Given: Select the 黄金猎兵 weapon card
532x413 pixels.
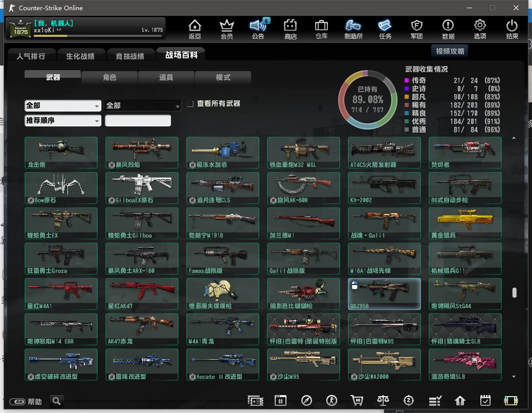Looking at the screenshot, I should [x=465, y=223].
